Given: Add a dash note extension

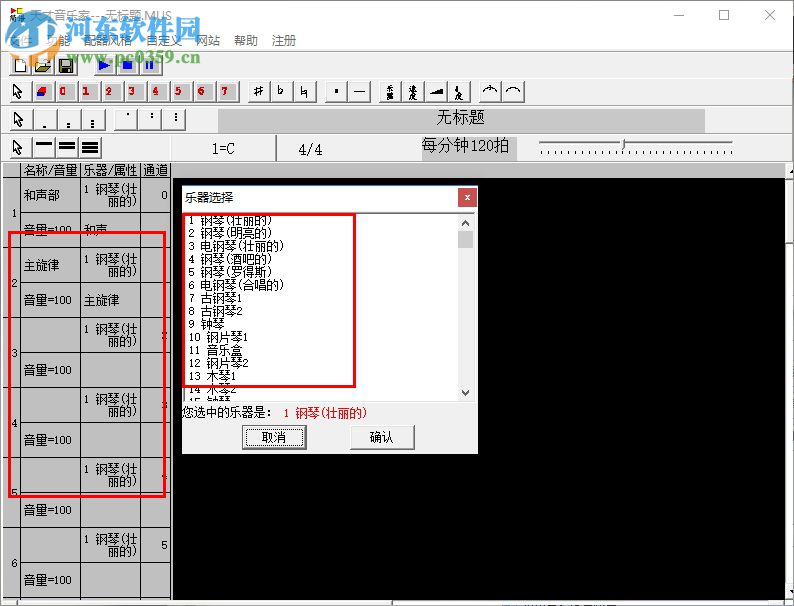Looking at the screenshot, I should tap(360, 92).
